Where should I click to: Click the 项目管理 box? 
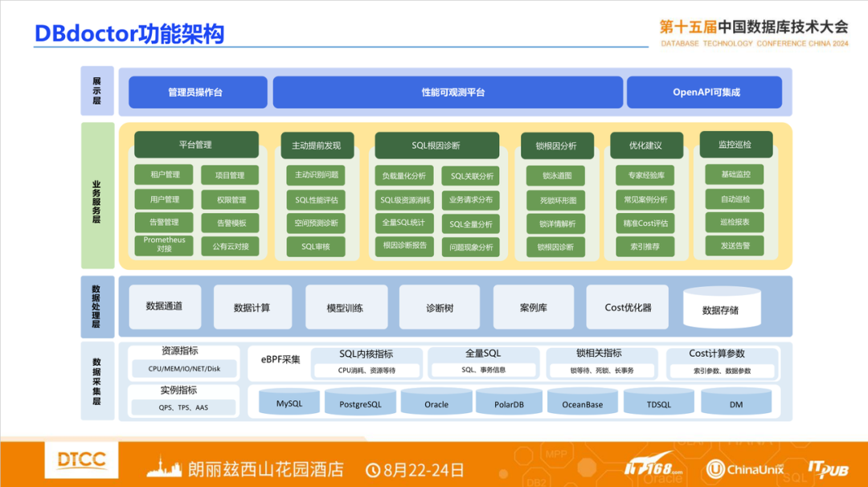(x=230, y=175)
